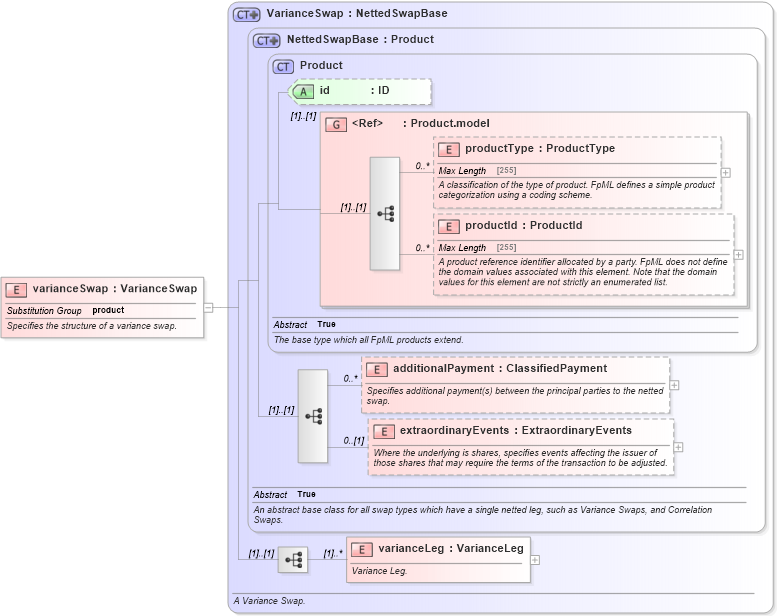The image size is (777, 616).
Task: Select the extraordinaryEvents : ExtraordinaryEvents label
Action: tap(516, 430)
